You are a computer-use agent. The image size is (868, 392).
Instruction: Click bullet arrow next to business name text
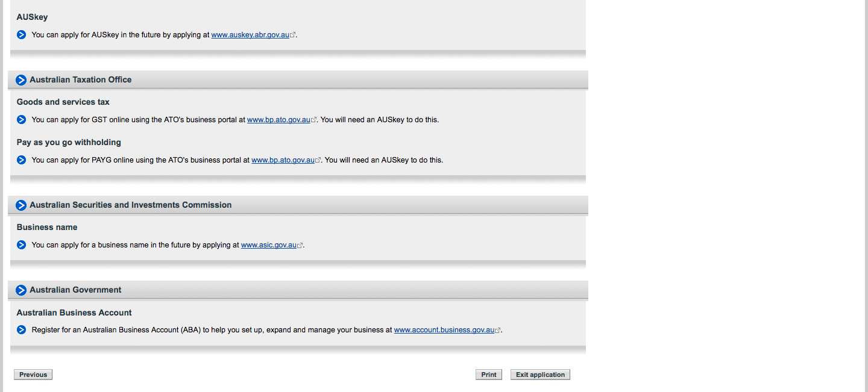[22, 245]
